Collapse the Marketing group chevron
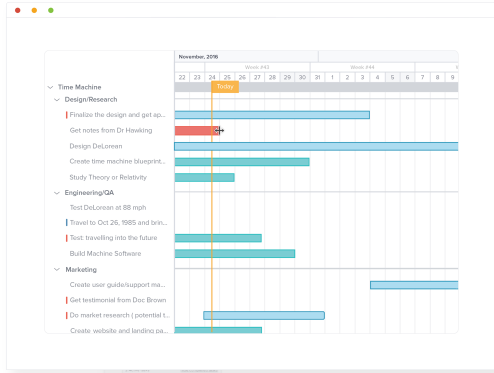Screen dimensions: 494x373 click(57, 270)
